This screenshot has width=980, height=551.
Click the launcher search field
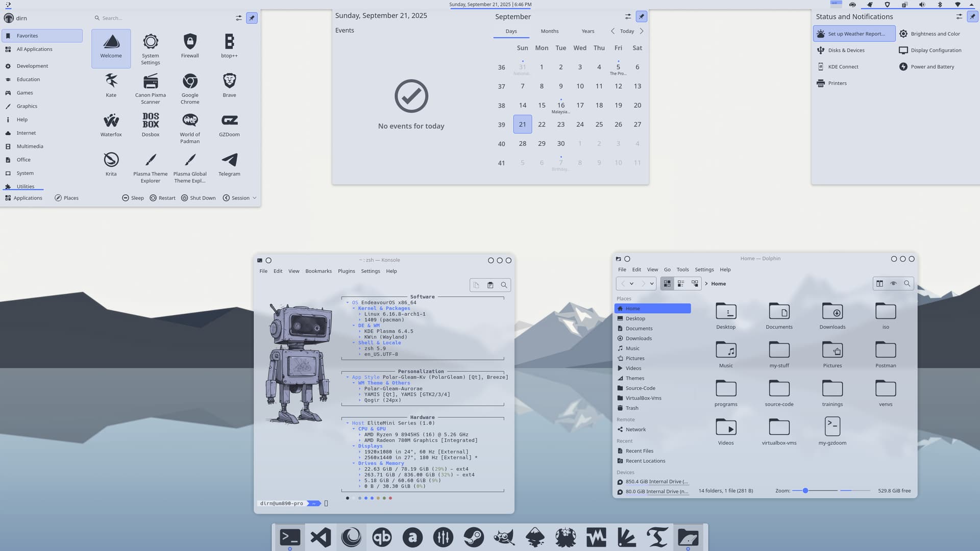153,18
